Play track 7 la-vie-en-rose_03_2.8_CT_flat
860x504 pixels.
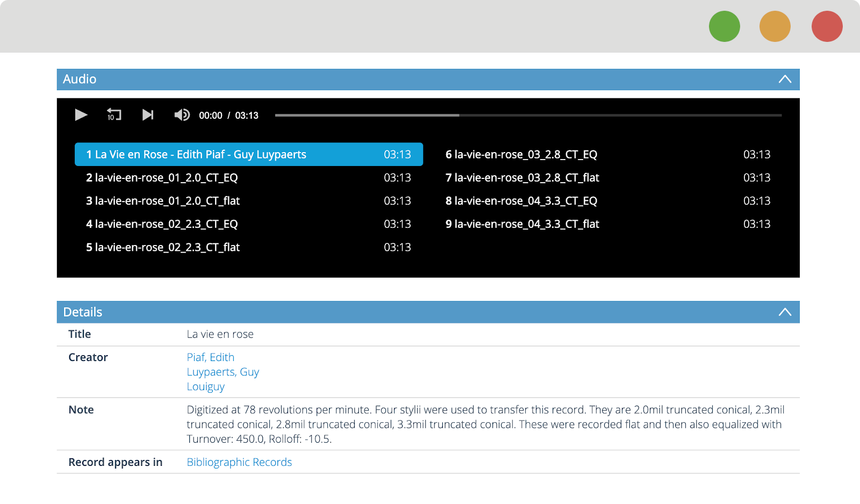608,178
